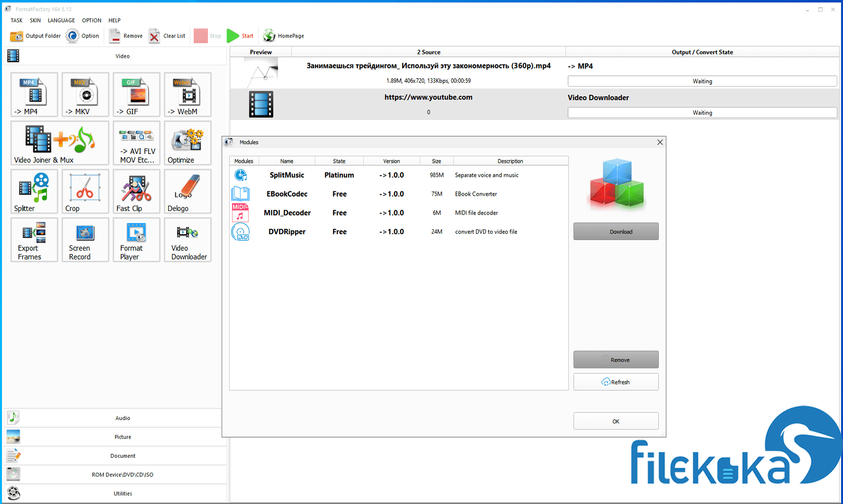
Task: Collapse the Video category panel
Action: [x=115, y=56]
